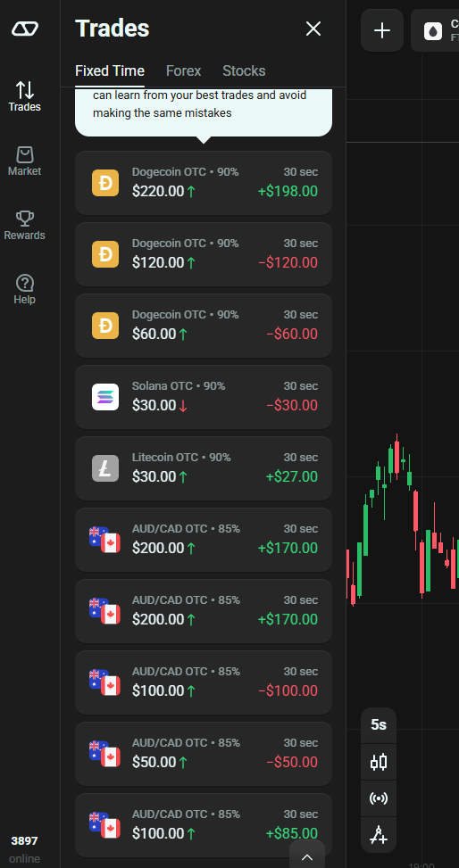Click the scroll-to-top chevron button
Viewport: 459px width, 868px height.
[x=306, y=857]
